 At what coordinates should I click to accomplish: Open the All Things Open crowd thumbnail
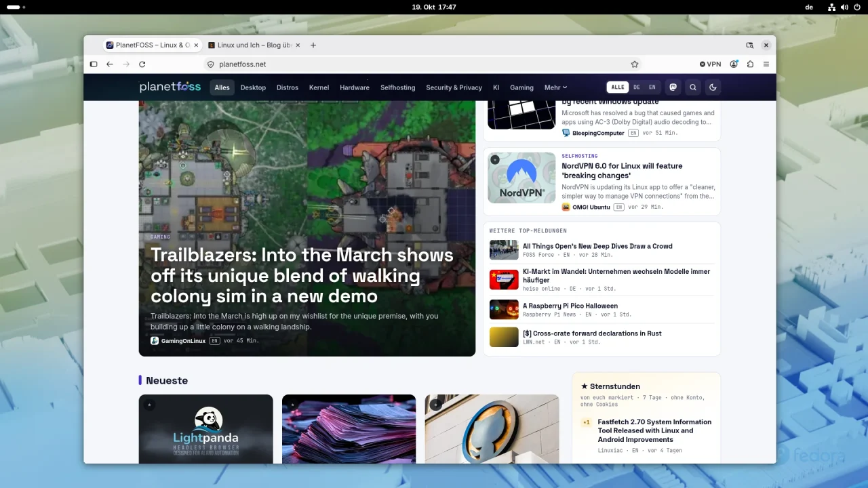(504, 250)
